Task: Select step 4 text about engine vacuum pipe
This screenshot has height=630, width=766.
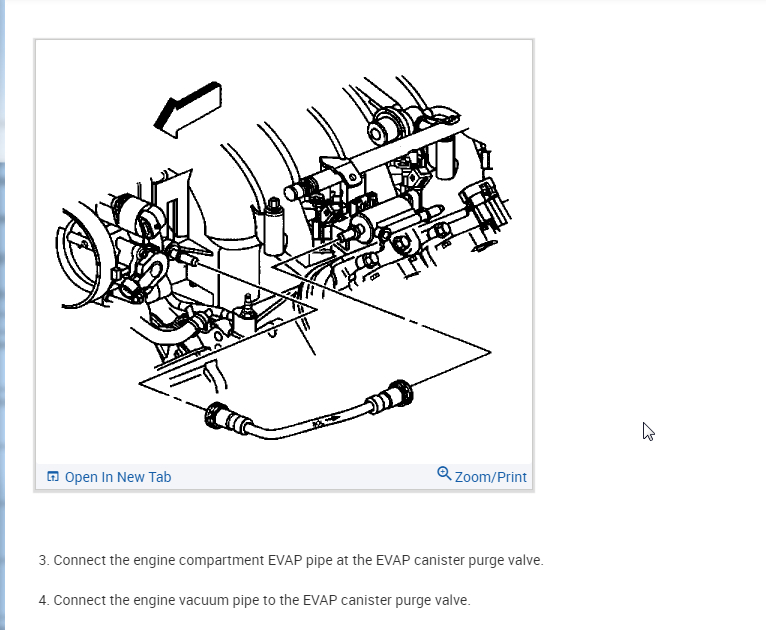Action: pyautogui.click(x=255, y=600)
